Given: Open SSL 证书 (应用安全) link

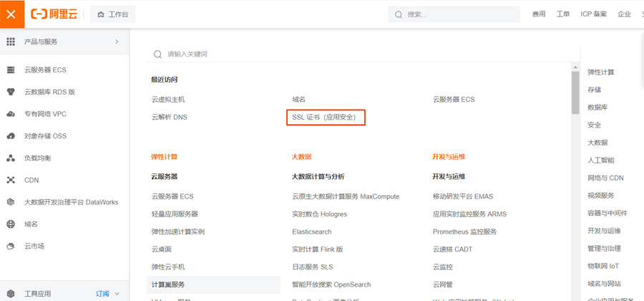Looking at the screenshot, I should pos(326,117).
